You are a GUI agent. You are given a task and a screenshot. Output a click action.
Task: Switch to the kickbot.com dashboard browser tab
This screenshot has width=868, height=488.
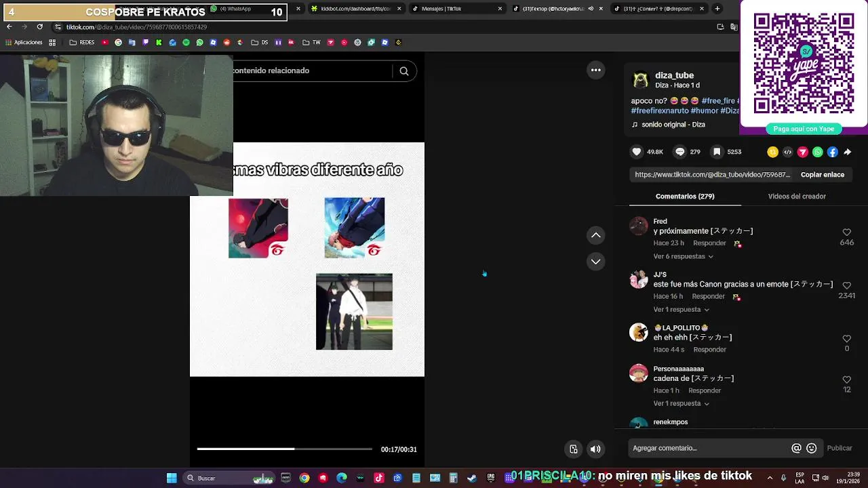point(355,9)
